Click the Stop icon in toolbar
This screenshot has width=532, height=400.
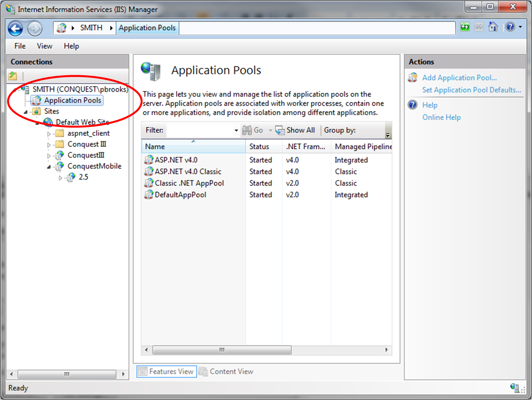click(x=479, y=27)
